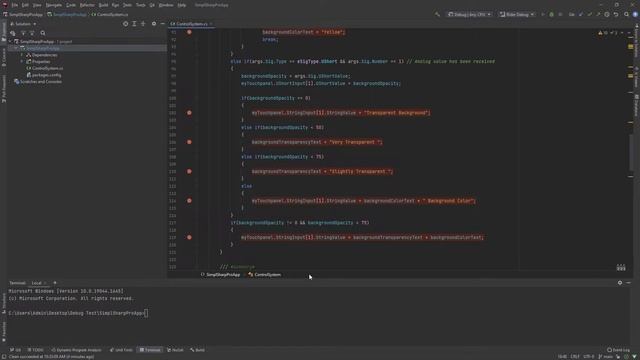
Task: Click the user avatar icon at top right
Action: coord(635,14)
